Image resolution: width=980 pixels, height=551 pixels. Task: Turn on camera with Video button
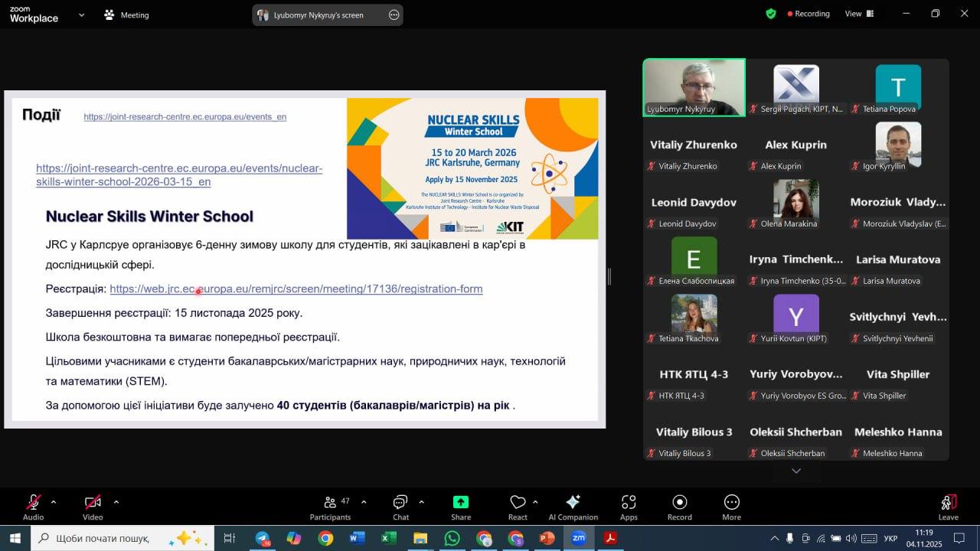[93, 507]
